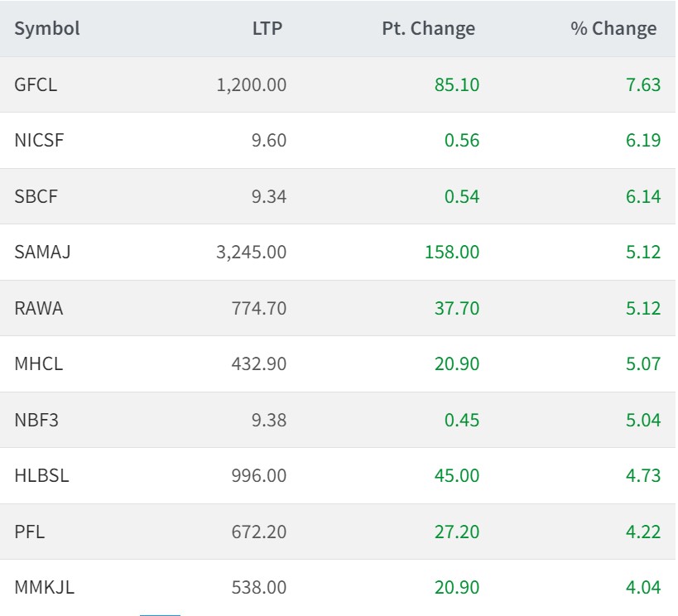Select GFCL's 7.63 percent change
The width and height of the screenshot is (678, 616).
coord(643,84)
